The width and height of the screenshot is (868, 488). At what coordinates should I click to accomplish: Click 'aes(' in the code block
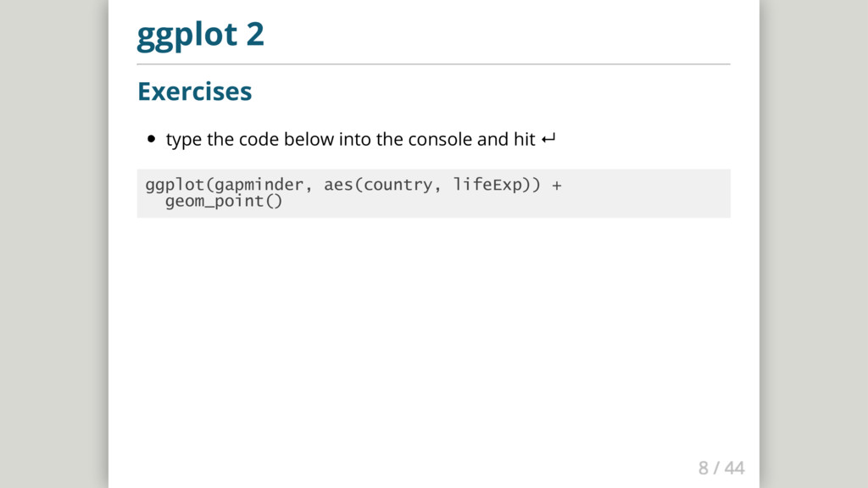click(x=342, y=185)
